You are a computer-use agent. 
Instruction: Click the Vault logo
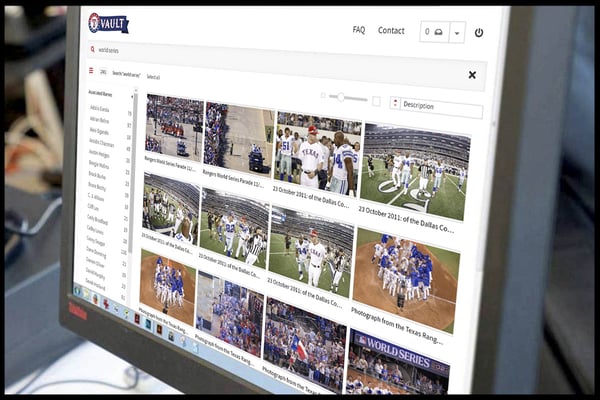click(108, 23)
